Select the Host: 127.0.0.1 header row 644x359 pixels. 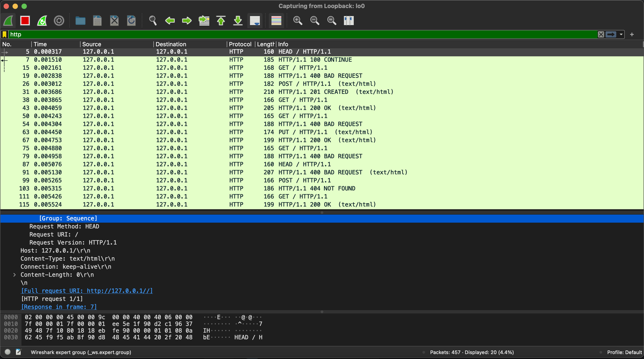[x=322, y=251]
